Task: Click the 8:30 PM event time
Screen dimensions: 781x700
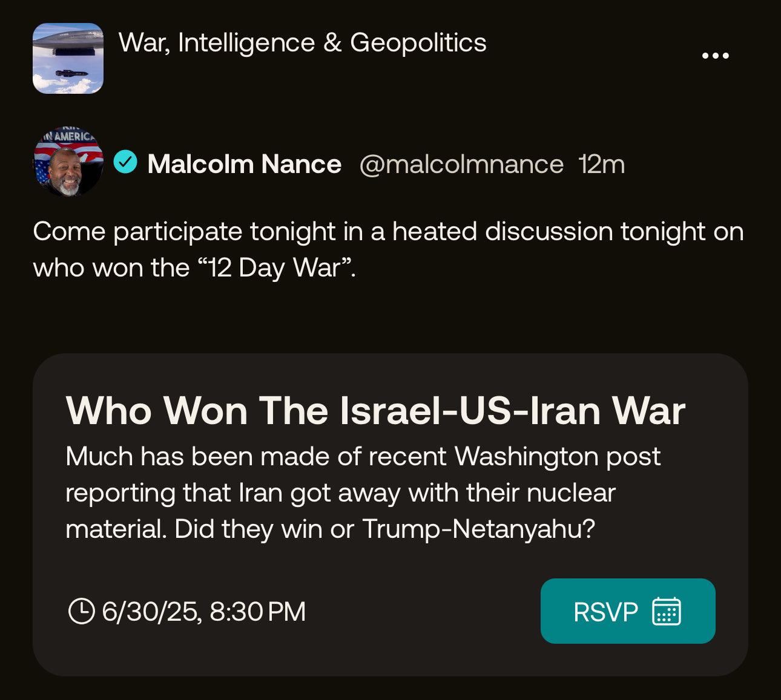Action: click(x=257, y=612)
